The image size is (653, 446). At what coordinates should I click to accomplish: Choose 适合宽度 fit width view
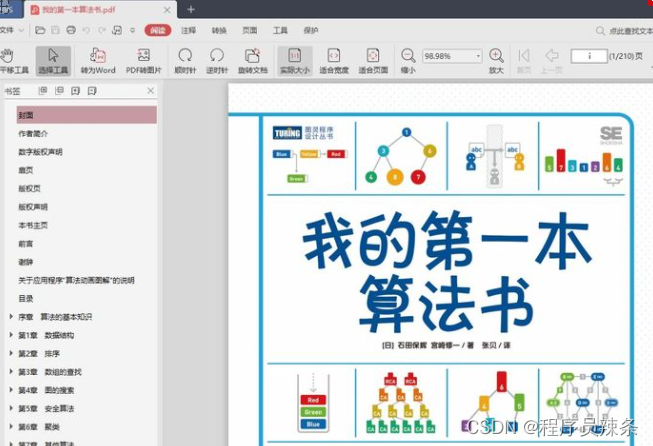tap(334, 61)
